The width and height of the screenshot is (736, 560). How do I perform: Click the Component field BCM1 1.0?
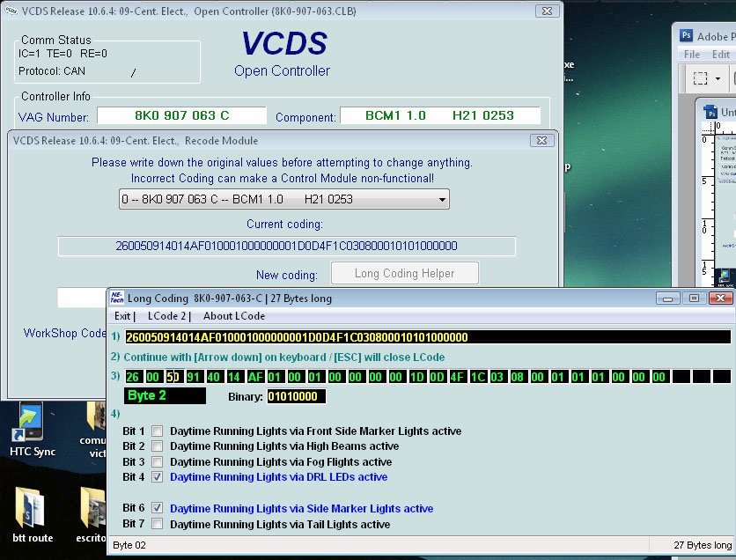440,115
